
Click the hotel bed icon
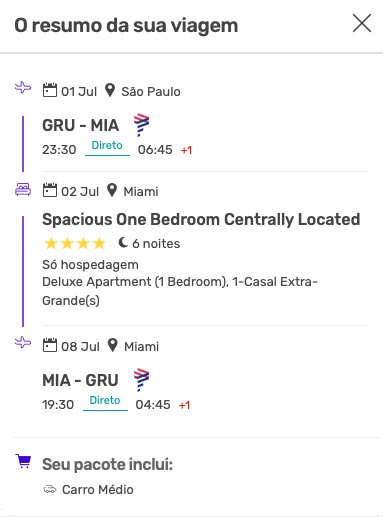click(23, 190)
